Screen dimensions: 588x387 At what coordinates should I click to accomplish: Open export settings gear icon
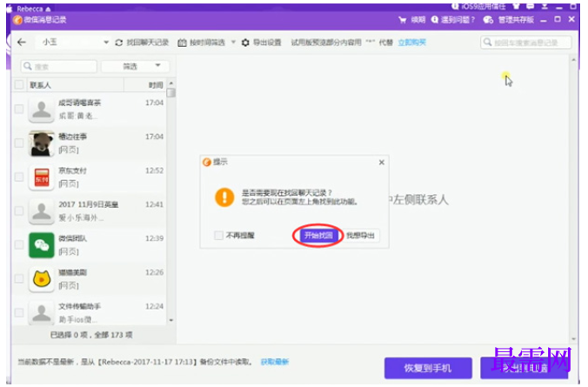click(245, 43)
